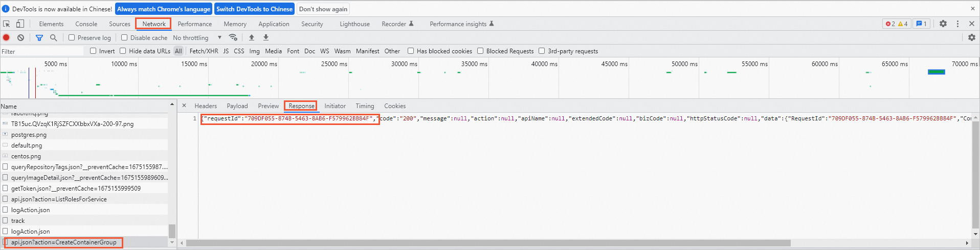The width and height of the screenshot is (980, 250).
Task: Click the request list vertical scrollbar
Action: click(x=172, y=231)
